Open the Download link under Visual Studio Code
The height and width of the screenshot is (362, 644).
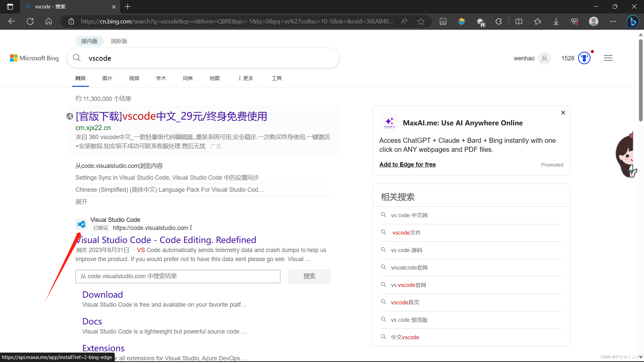(102, 294)
